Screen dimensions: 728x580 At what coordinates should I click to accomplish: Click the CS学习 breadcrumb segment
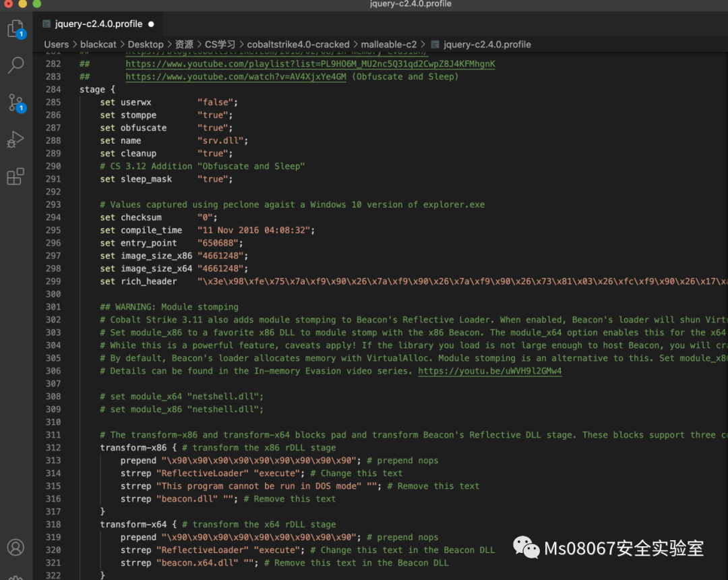click(220, 45)
